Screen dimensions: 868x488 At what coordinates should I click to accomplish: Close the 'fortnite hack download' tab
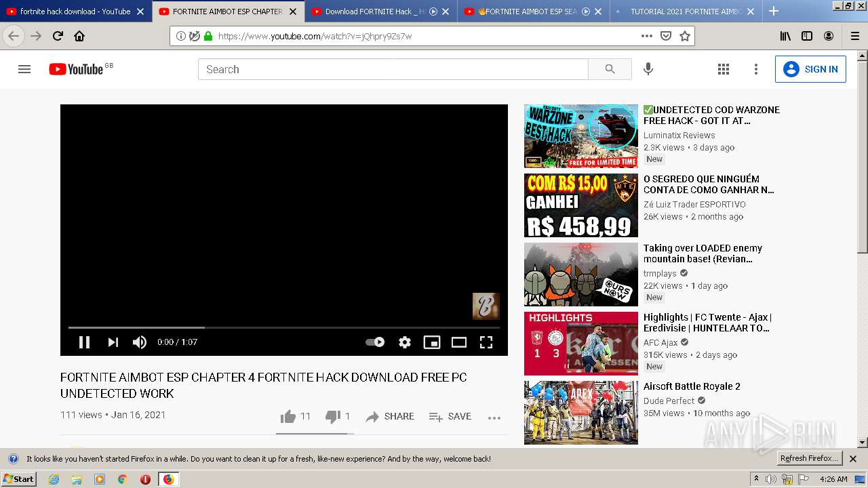pyautogui.click(x=140, y=12)
